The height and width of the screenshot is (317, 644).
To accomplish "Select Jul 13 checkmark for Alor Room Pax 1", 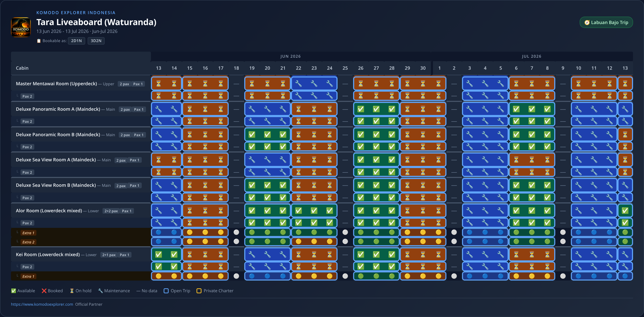I will tap(625, 211).
